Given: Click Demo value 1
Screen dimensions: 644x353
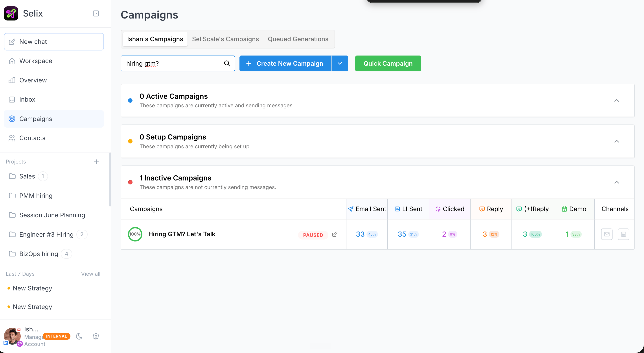Looking at the screenshot, I should pyautogui.click(x=567, y=234).
